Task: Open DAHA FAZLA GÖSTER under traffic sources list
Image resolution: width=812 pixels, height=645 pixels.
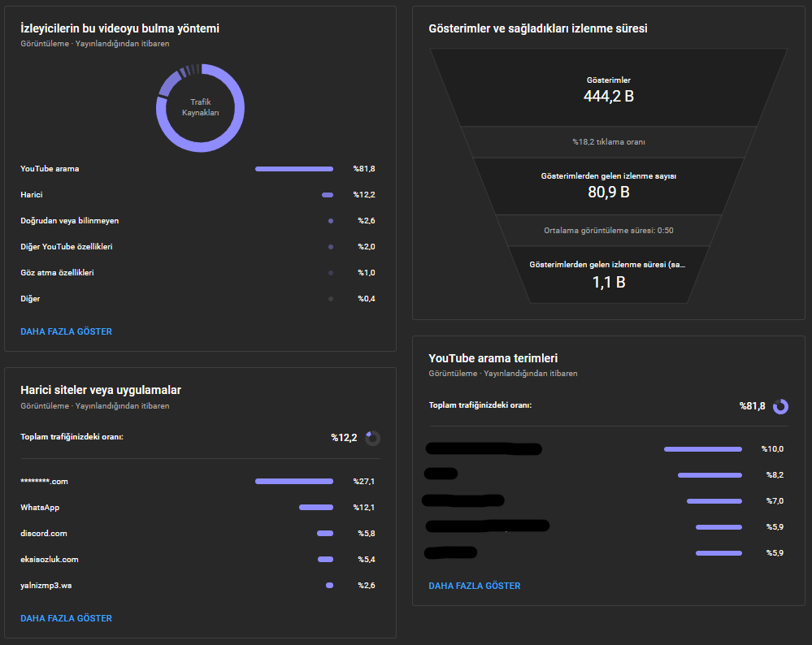Action: pos(67,331)
